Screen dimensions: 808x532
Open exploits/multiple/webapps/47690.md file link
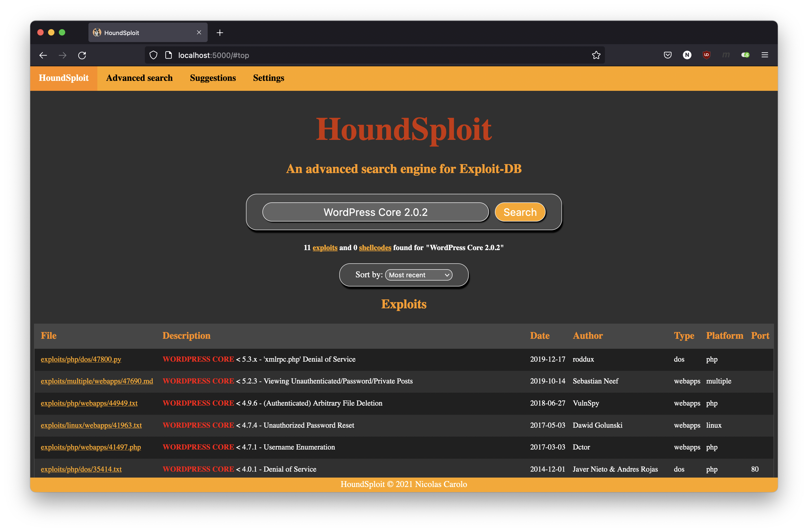click(x=97, y=381)
